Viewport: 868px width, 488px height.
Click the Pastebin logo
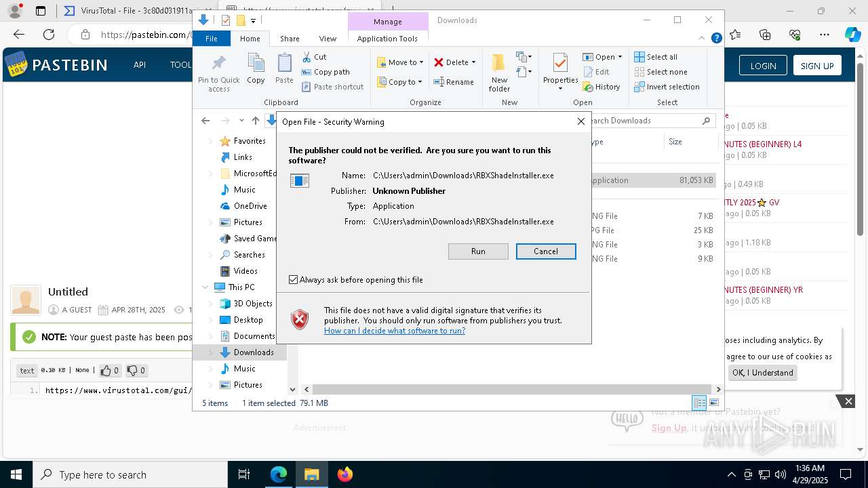(x=56, y=65)
